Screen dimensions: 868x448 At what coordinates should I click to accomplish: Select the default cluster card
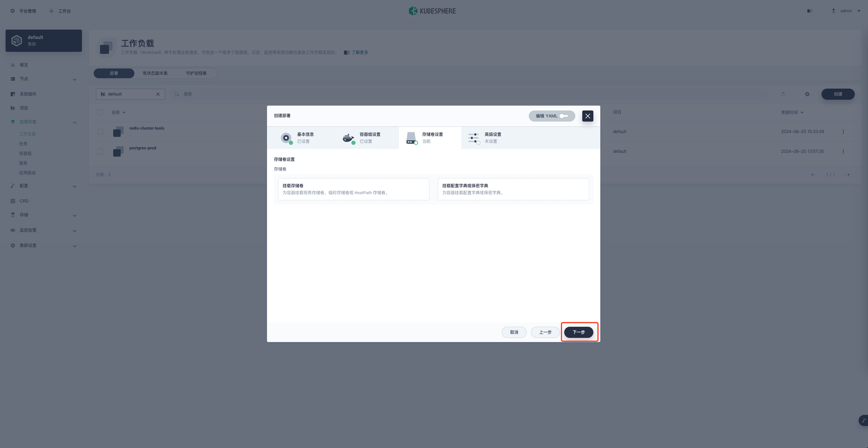(44, 41)
